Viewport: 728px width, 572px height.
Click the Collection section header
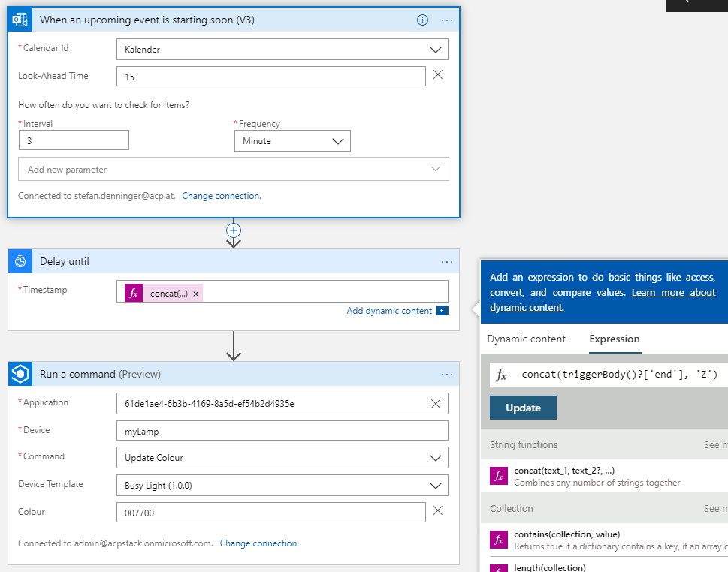tap(511, 508)
